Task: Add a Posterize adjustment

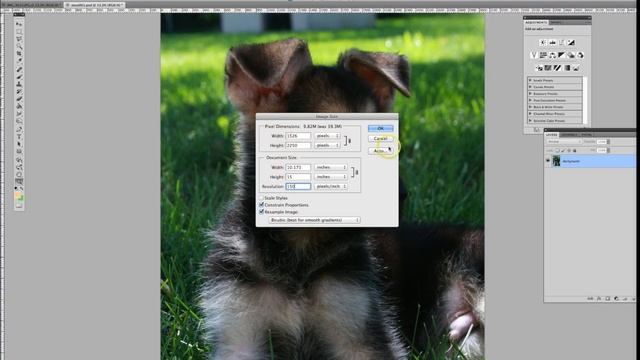Action: (548, 68)
